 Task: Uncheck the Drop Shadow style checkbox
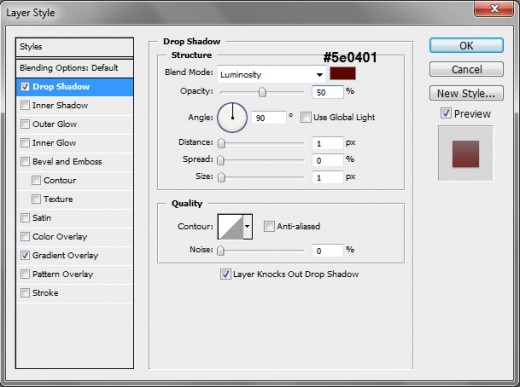(25, 87)
